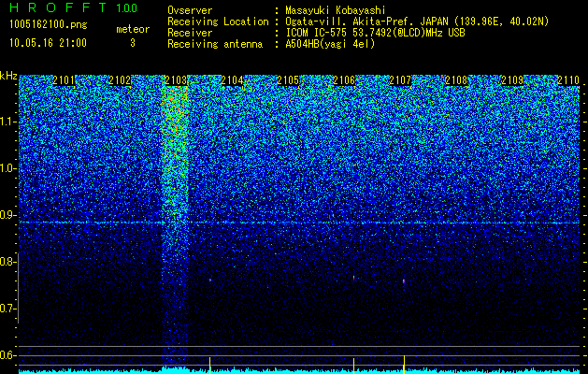Click the Receiving Location value text

tap(417, 22)
